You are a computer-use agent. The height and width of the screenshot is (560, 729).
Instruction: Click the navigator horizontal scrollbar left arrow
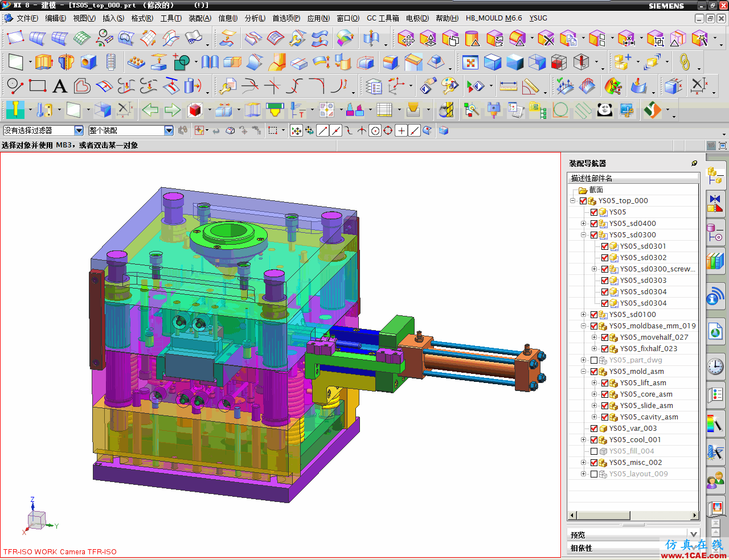point(573,516)
